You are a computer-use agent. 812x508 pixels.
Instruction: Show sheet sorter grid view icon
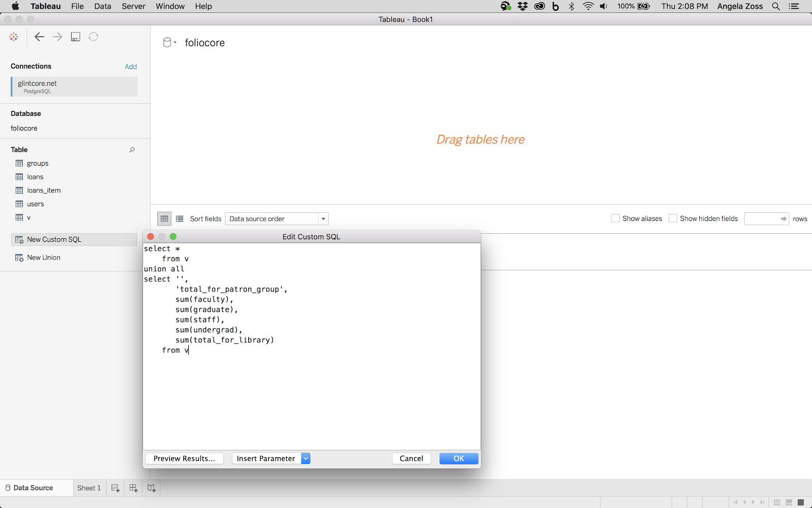(777, 502)
